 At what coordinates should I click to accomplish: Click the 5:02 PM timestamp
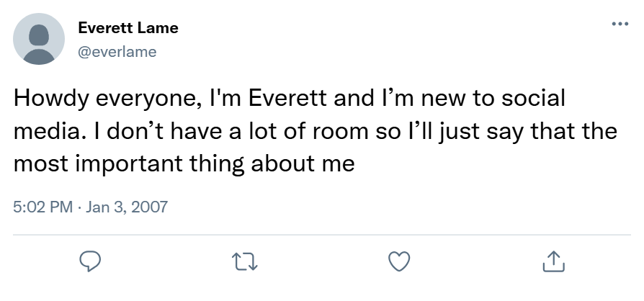point(43,207)
